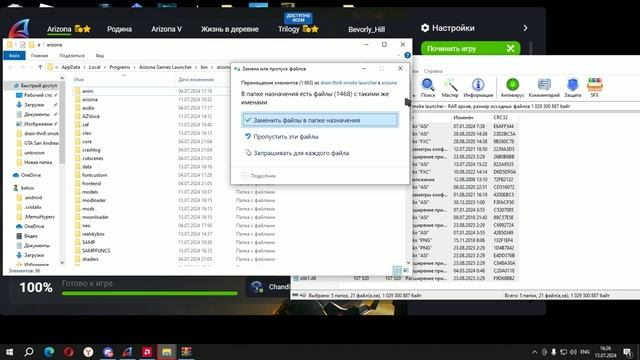Open Yandex Browser from the taskbar
The image size is (640, 360).
(88, 351)
